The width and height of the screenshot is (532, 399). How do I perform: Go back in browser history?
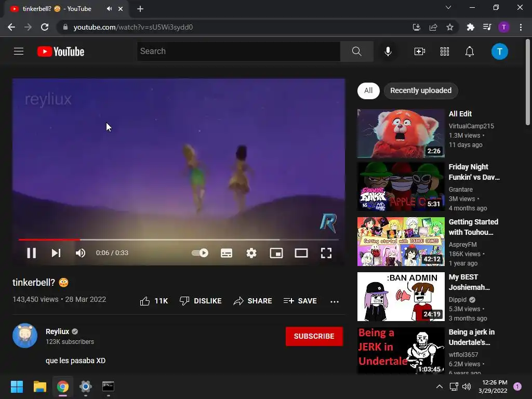(x=11, y=27)
